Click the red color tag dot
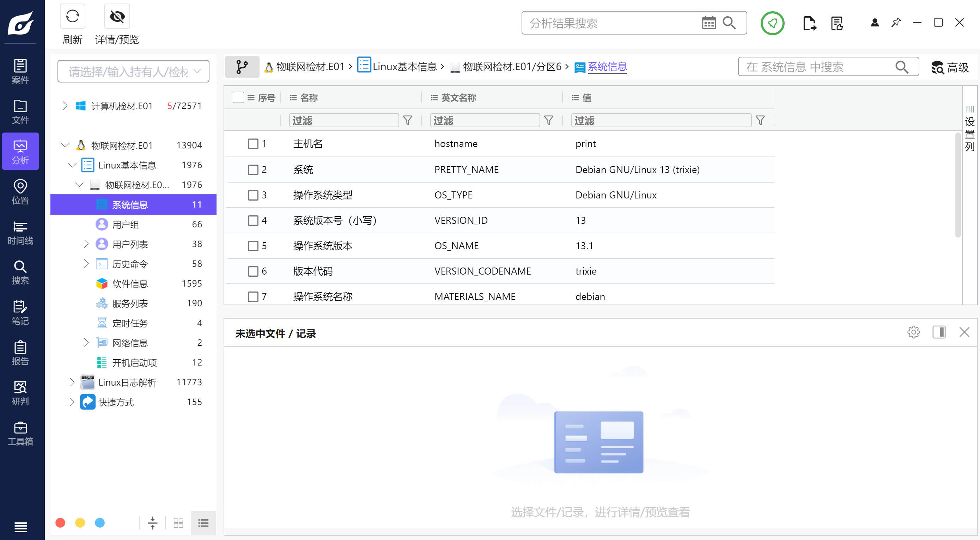This screenshot has height=540, width=980. tap(60, 523)
